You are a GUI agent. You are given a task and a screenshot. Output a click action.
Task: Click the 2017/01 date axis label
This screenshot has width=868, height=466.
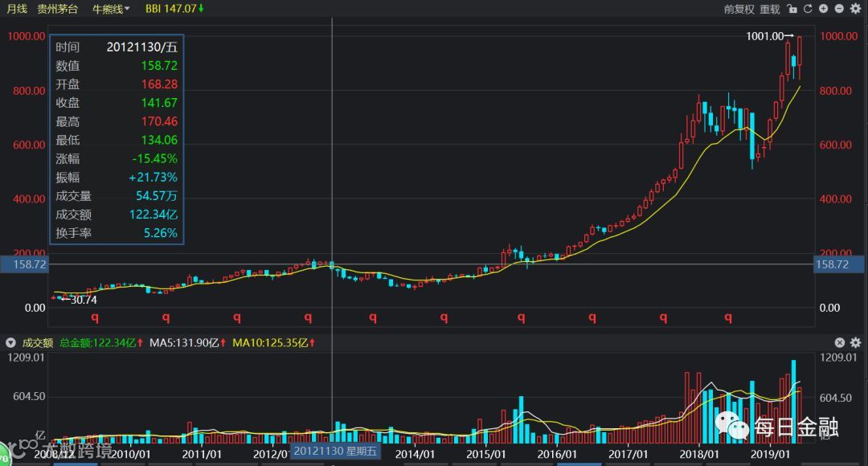coord(628,455)
